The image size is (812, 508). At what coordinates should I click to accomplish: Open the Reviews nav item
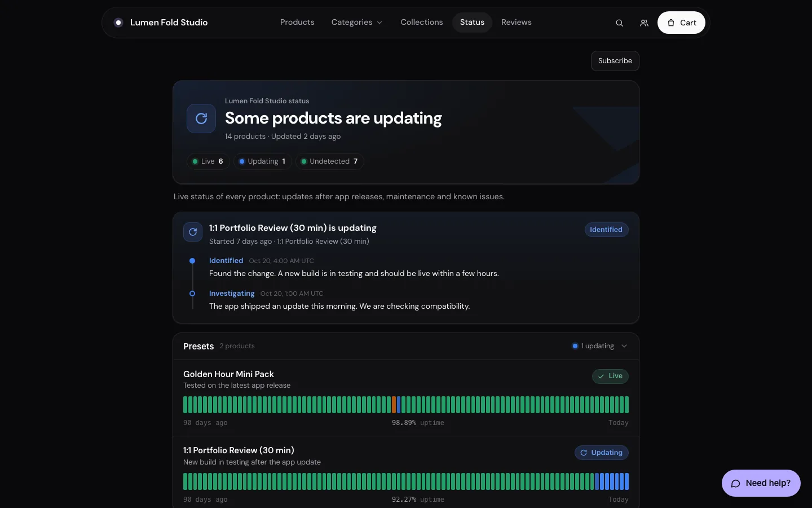pos(517,23)
